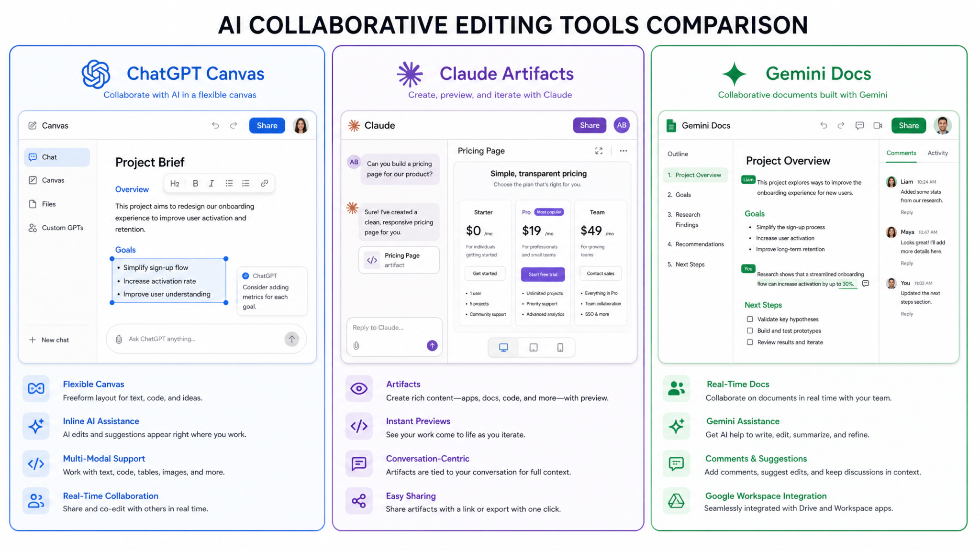Check the Review results and iterate checkbox
The width and height of the screenshot is (980, 551).
(x=750, y=342)
